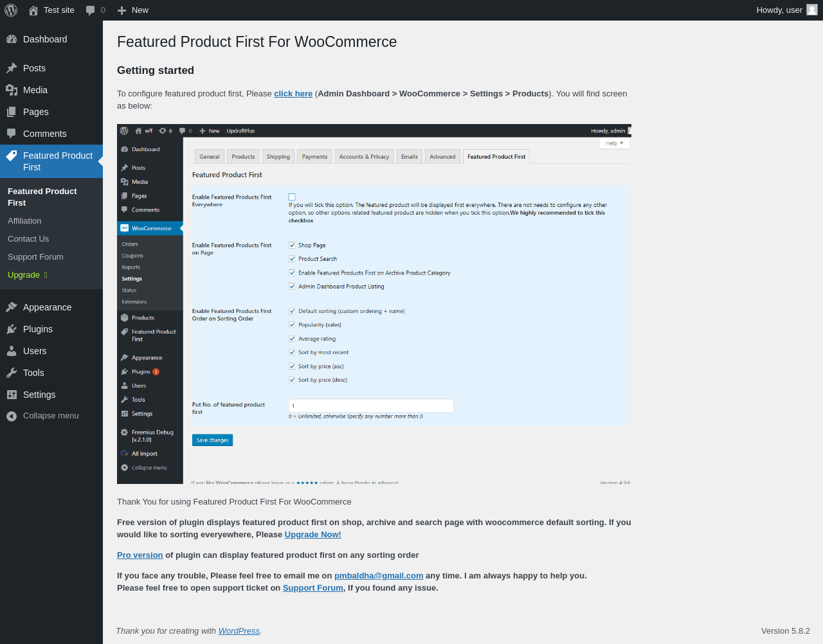Open the New content dropdown
The width and height of the screenshot is (823, 644).
click(x=133, y=10)
